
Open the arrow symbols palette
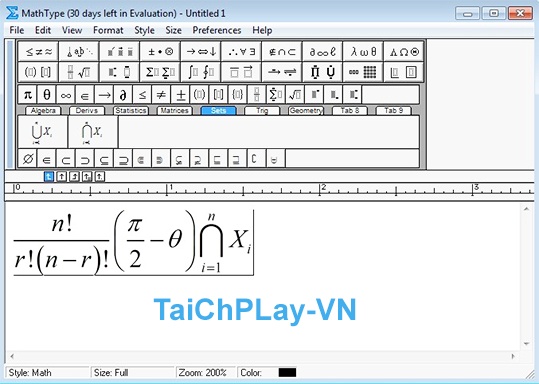pyautogui.click(x=200, y=52)
